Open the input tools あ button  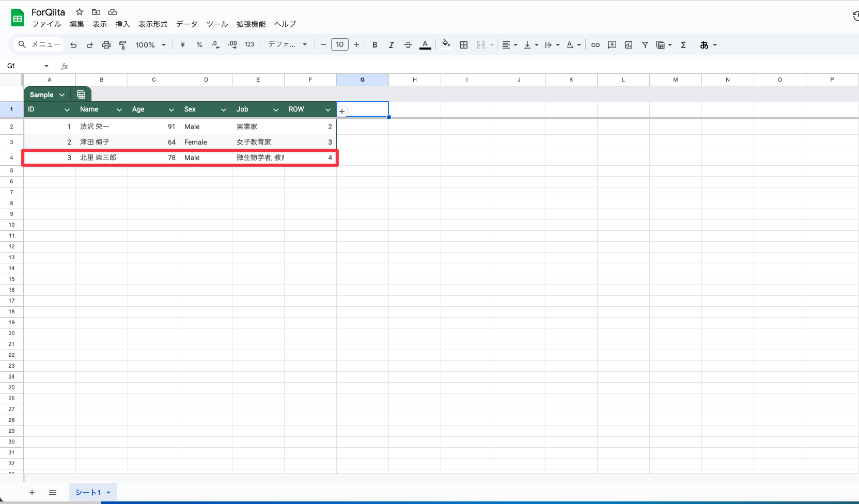pos(709,45)
